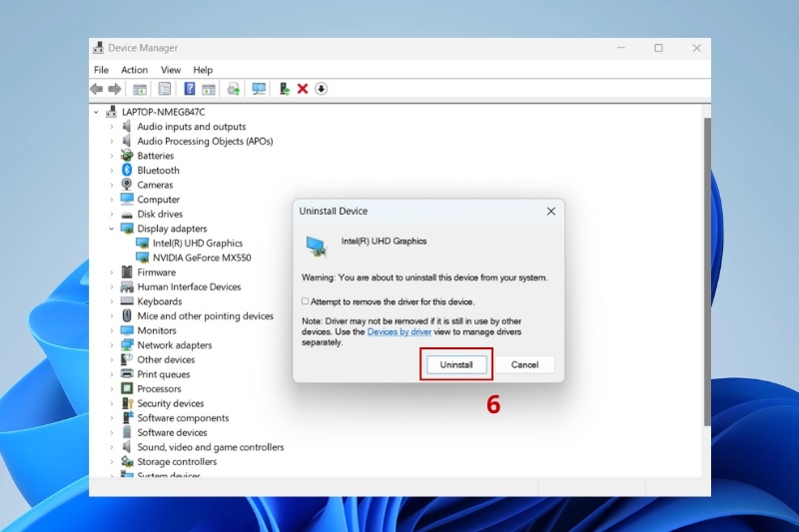
Task: Open the Action menu
Action: click(134, 70)
